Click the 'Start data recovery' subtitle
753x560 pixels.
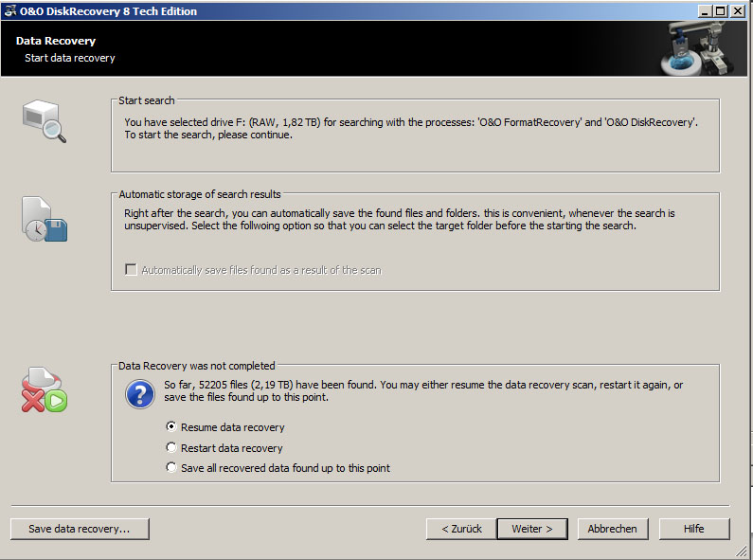click(70, 58)
